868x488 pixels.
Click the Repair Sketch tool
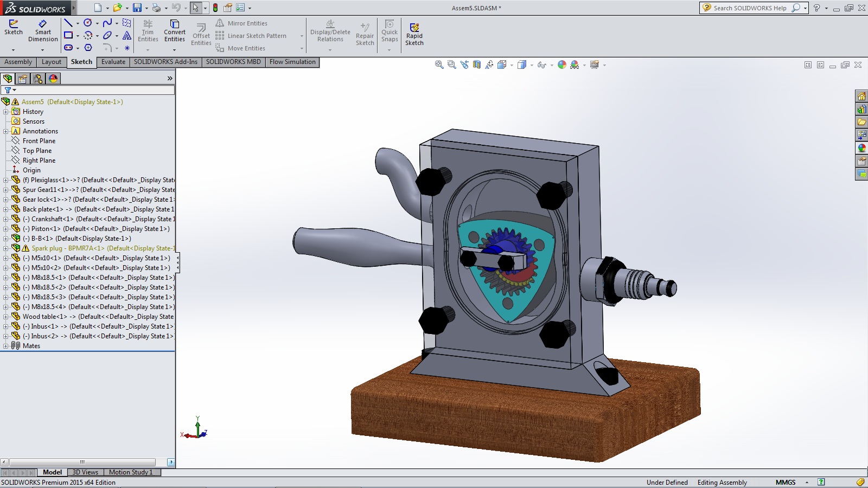tap(365, 35)
